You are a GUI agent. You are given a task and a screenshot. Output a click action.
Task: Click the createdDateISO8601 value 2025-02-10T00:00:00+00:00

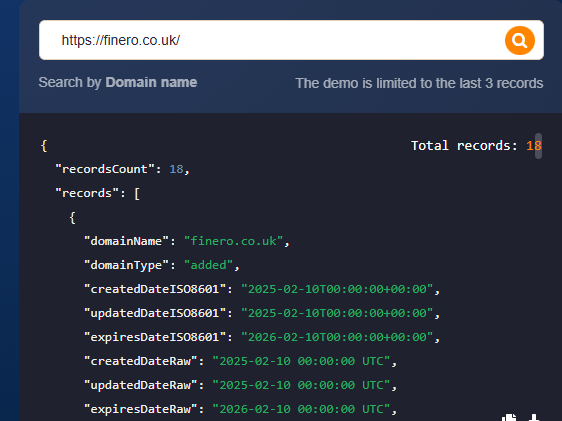click(337, 289)
